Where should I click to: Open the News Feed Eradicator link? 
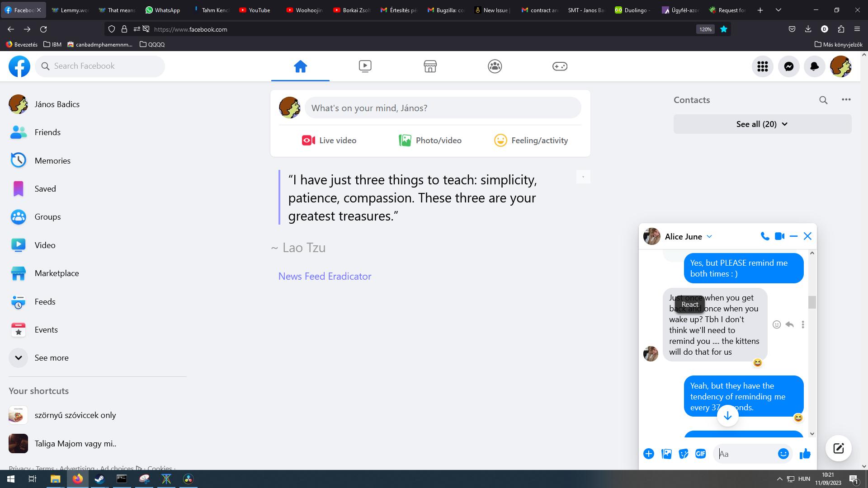click(x=325, y=276)
